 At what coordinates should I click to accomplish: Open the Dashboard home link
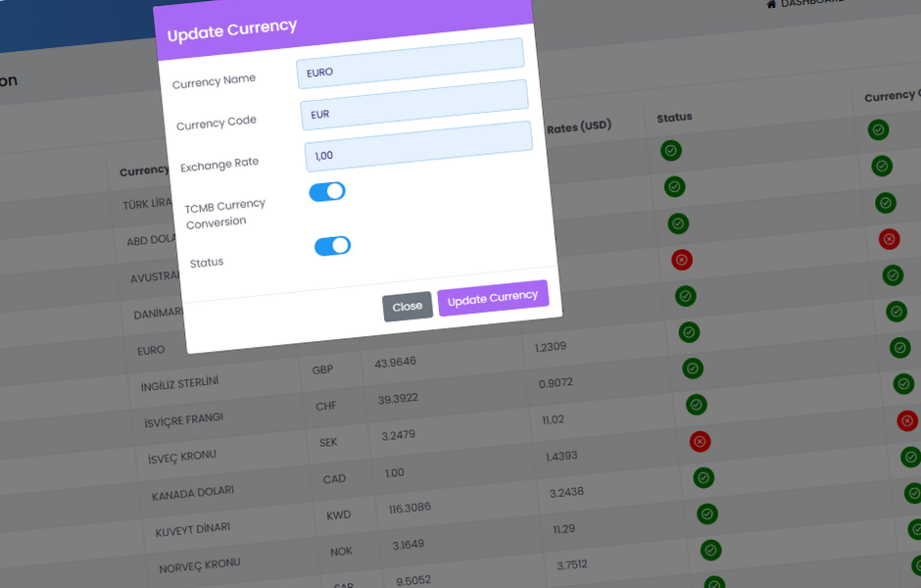(x=804, y=2)
